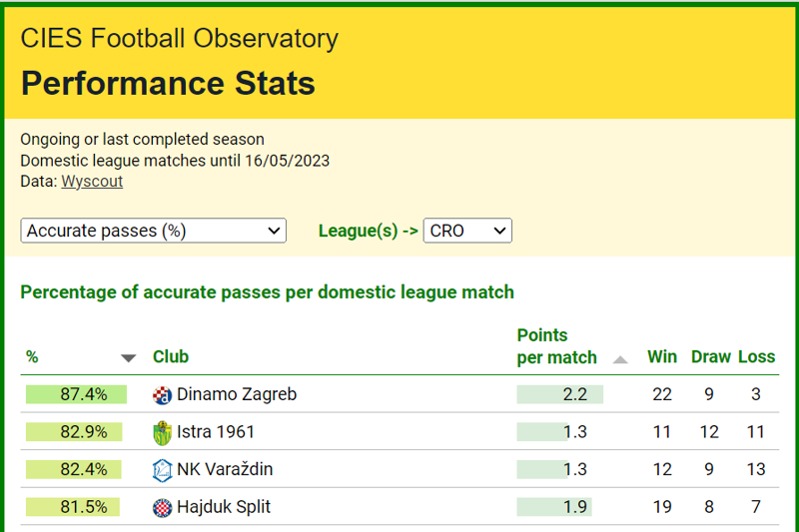Click the Istra 1961 club crest icon
Screen dimensions: 799x532
pos(162,432)
